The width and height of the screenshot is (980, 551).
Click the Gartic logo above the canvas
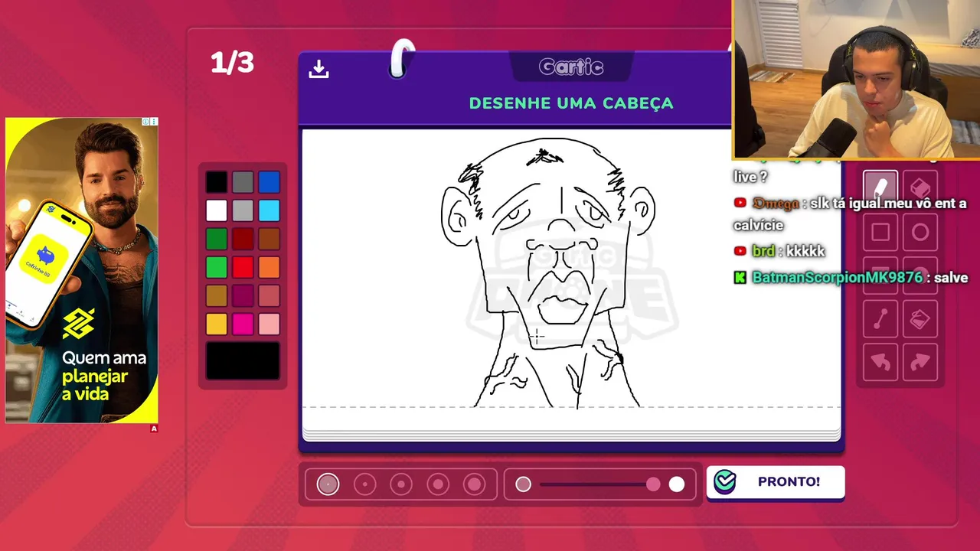coord(571,67)
